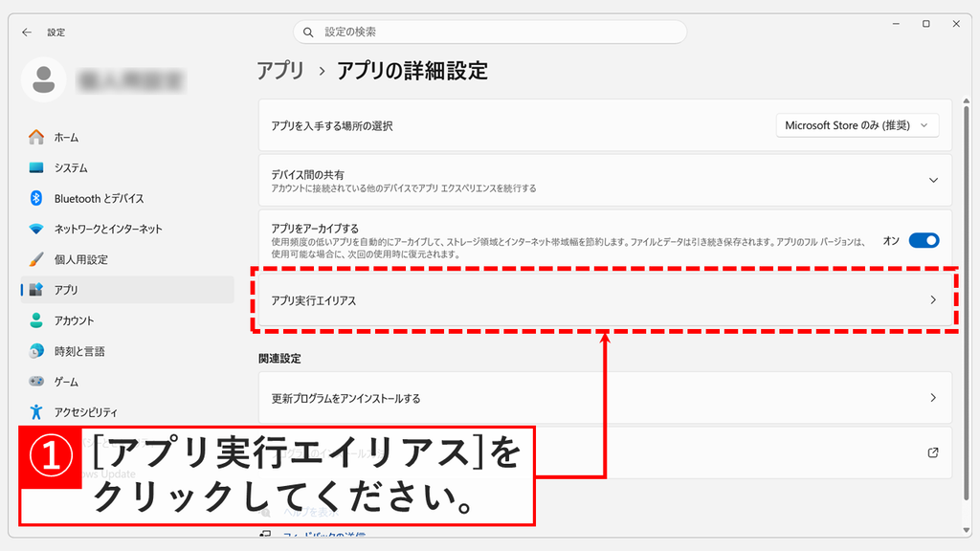This screenshot has height=551, width=980.
Task: Click the アカウント person icon
Action: (x=36, y=320)
